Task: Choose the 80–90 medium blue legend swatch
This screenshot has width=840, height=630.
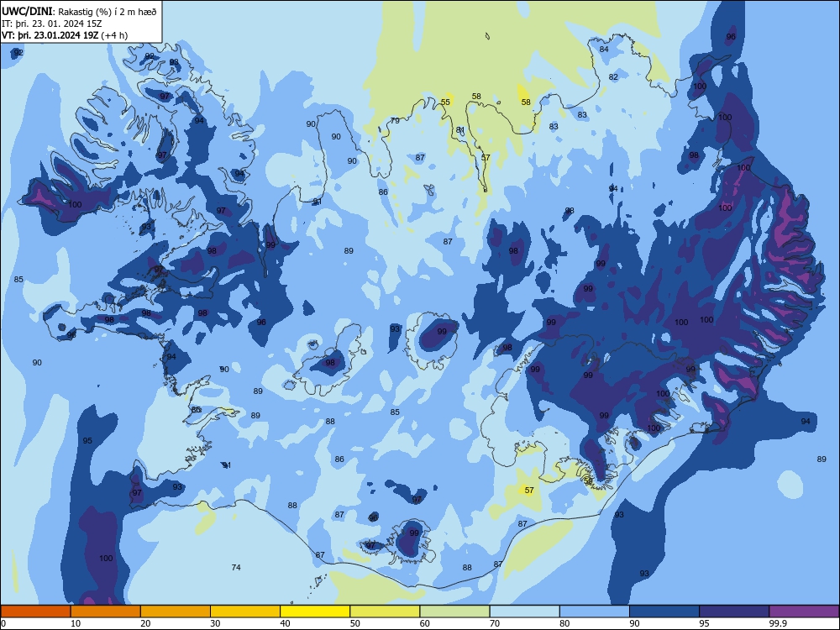Action: tap(595, 612)
